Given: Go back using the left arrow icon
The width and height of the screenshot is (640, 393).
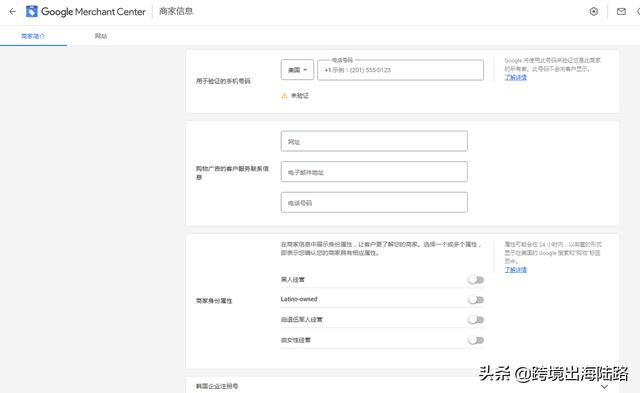Looking at the screenshot, I should [12, 11].
